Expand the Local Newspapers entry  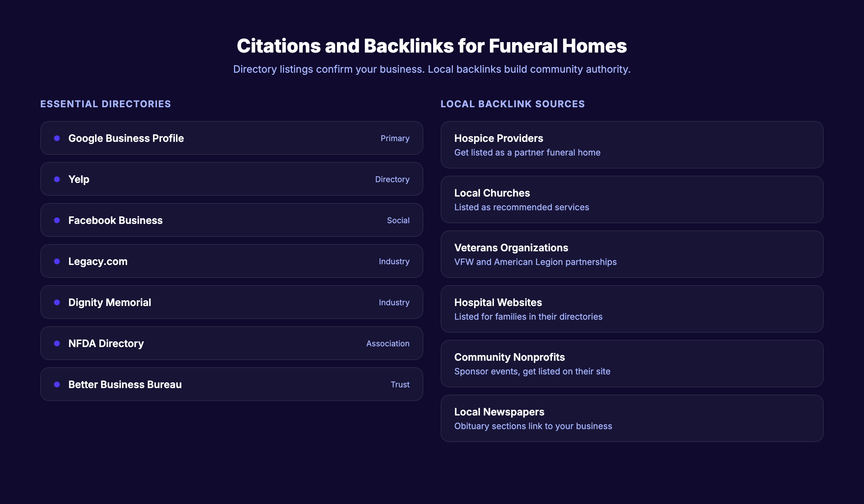[x=632, y=418]
